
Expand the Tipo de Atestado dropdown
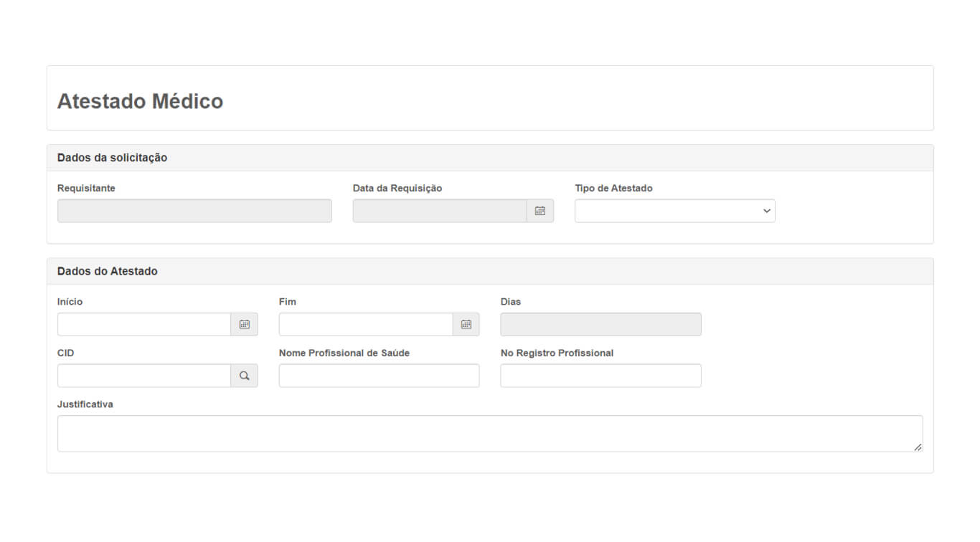tap(674, 211)
